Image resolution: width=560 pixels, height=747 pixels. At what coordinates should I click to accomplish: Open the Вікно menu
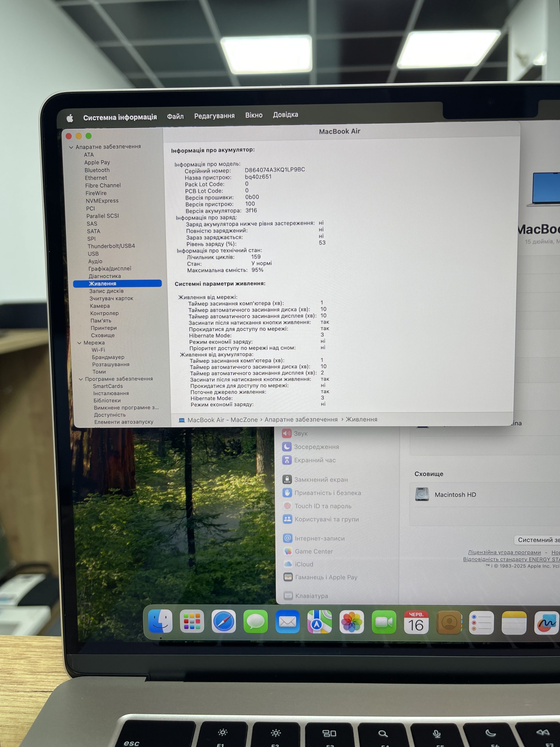[254, 115]
